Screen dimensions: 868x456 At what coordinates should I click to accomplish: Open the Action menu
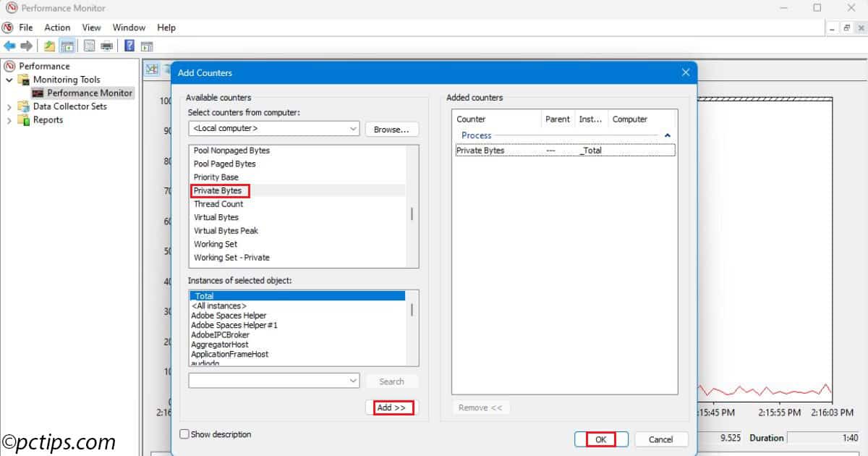click(57, 28)
